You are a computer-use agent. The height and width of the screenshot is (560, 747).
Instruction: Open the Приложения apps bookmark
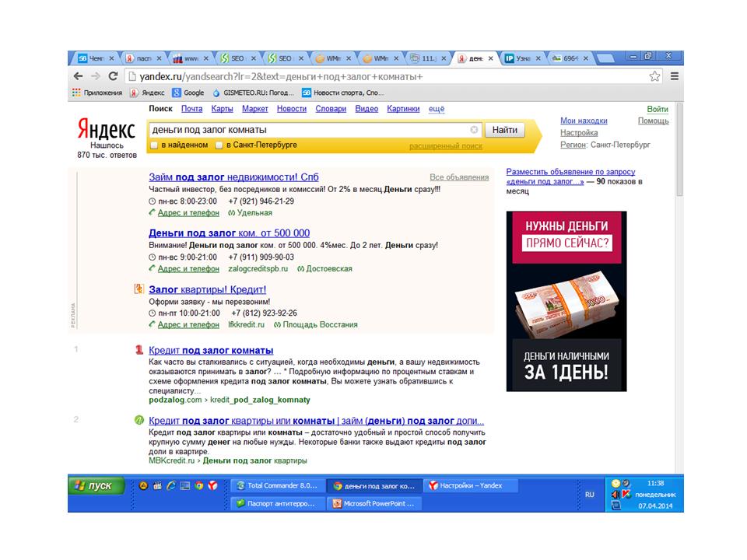[97, 93]
